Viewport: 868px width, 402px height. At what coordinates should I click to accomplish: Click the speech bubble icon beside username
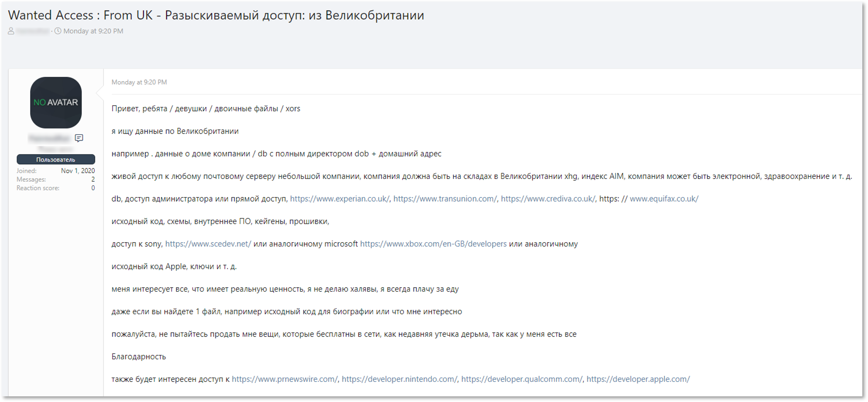click(79, 138)
